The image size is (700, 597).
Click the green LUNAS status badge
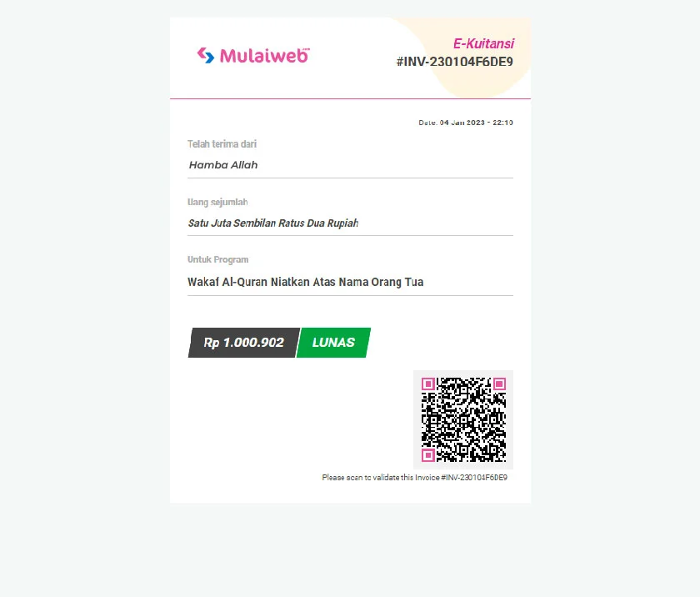333,343
